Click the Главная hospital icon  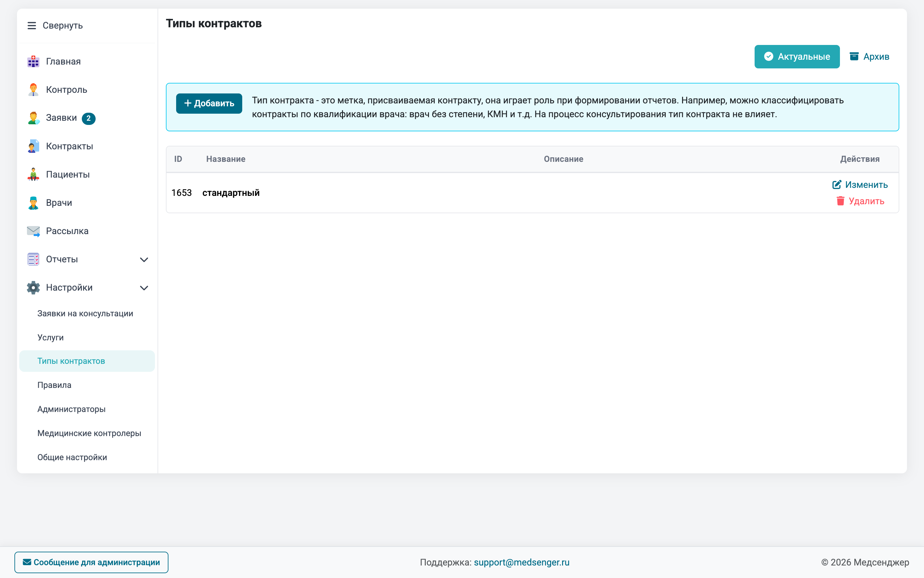(33, 61)
